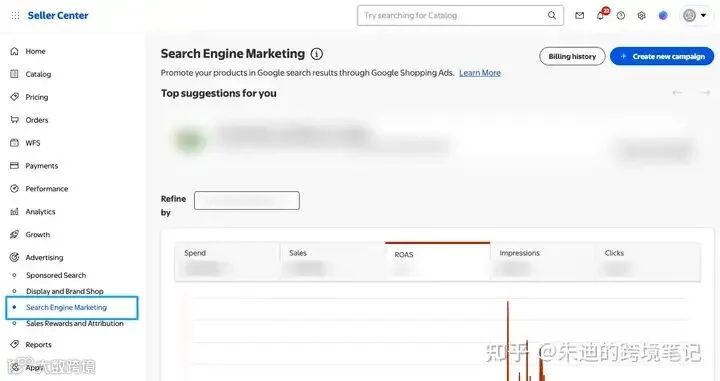Viewport: 720px width, 381px height.
Task: Collapse the Advertising menu section
Action: pyautogui.click(x=44, y=257)
